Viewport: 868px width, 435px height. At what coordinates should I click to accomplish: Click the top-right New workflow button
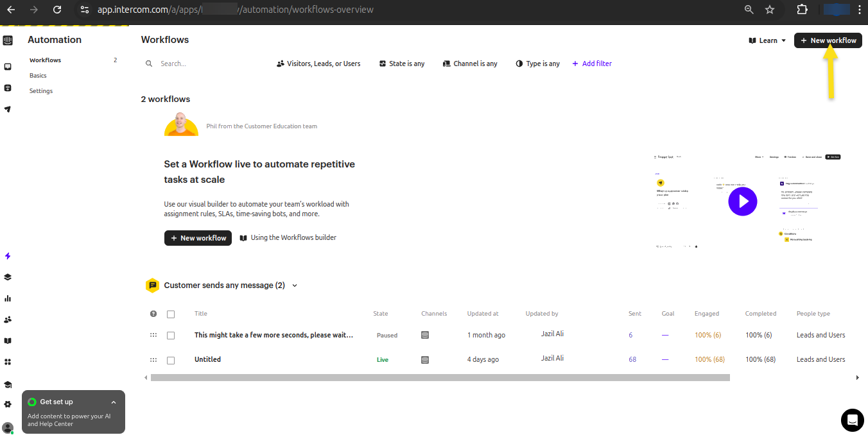pyautogui.click(x=828, y=40)
